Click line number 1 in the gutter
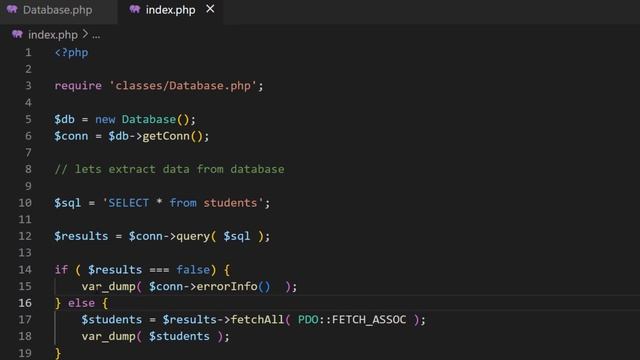Viewport: 640px width, 360px height. tap(28, 53)
